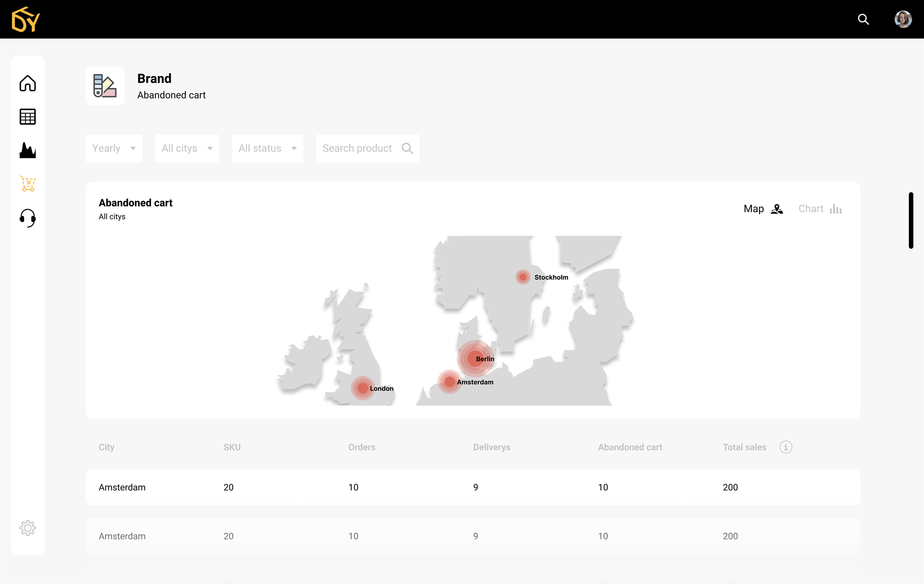
Task: Switch the view to Map
Action: tap(763, 209)
